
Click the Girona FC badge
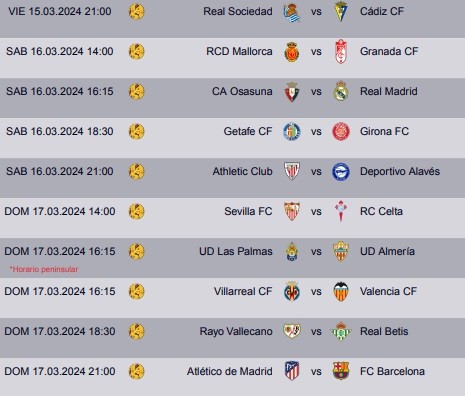click(x=341, y=131)
